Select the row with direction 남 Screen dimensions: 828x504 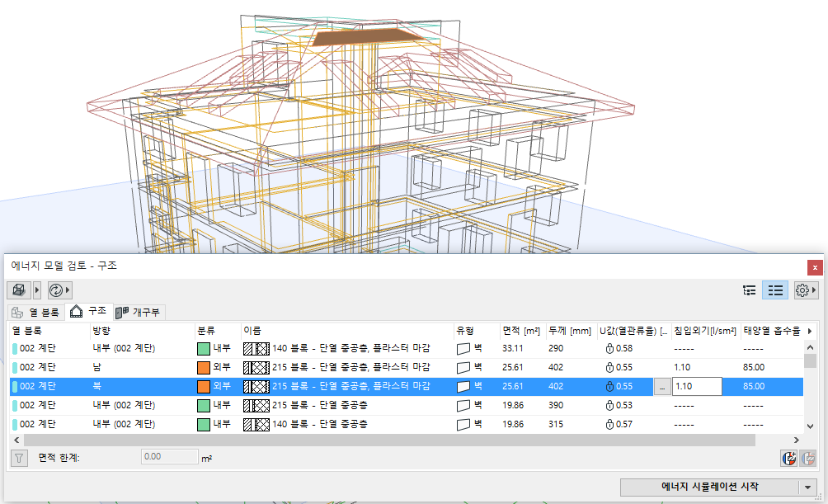[x=407, y=367]
